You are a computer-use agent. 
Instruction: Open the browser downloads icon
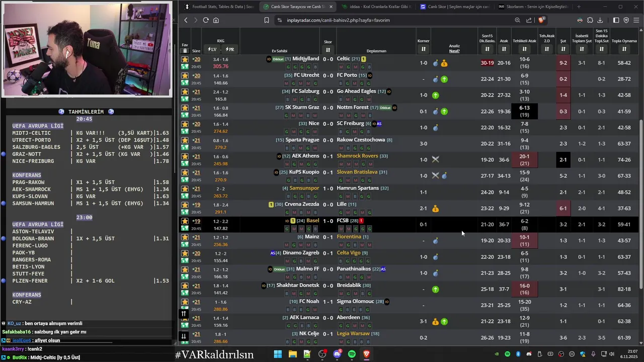pyautogui.click(x=600, y=20)
